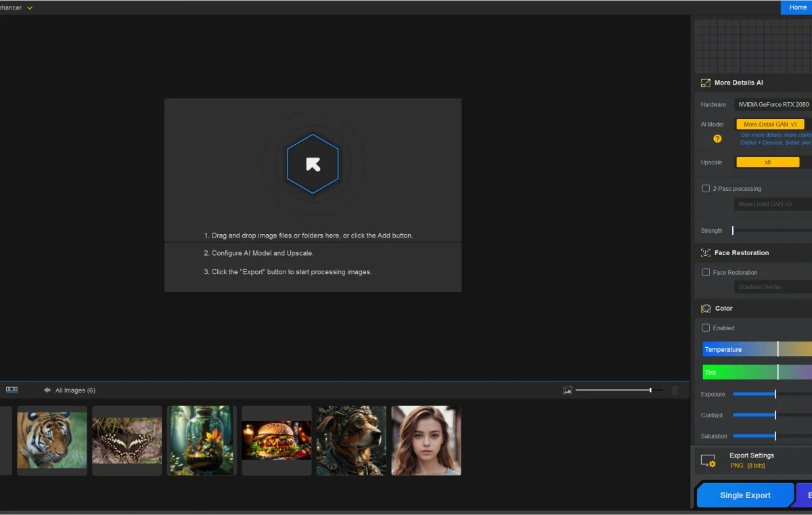Viewport: 812px width, 515px height.
Task: Click the AI Model help question mark icon
Action: (x=717, y=139)
